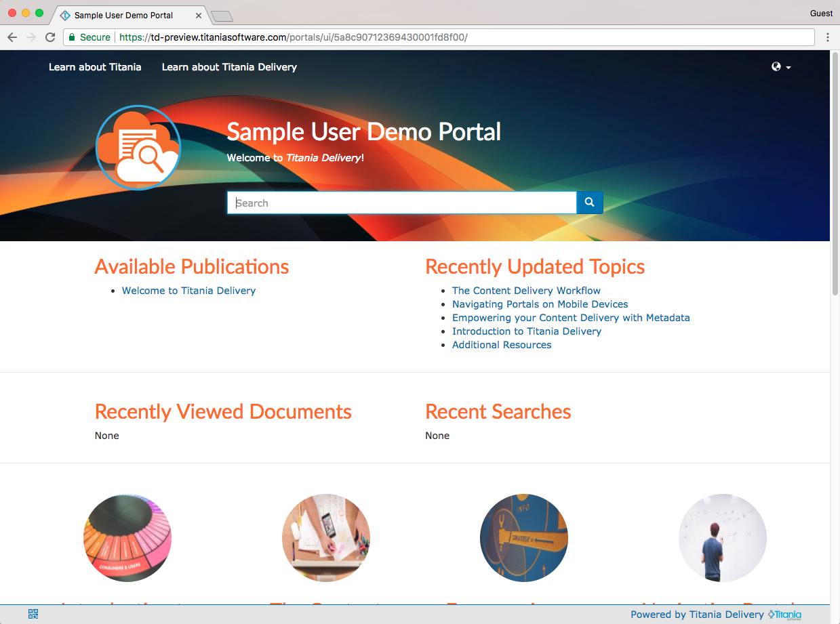Click the desk with phone thumbnail

(x=326, y=538)
